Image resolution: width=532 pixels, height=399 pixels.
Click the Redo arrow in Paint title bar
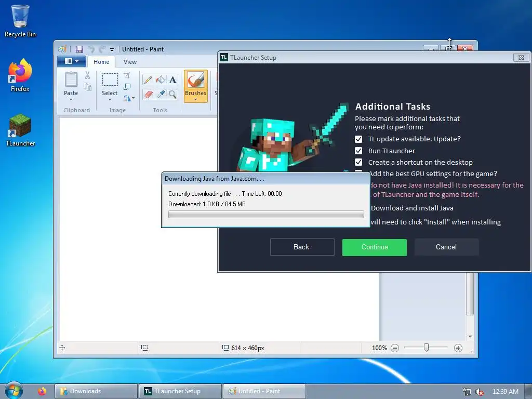(102, 49)
